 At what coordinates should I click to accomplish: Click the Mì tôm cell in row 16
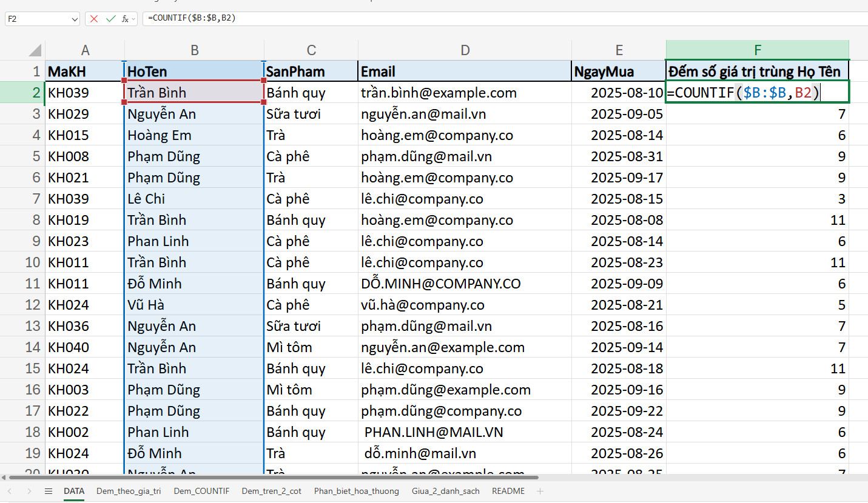(311, 390)
